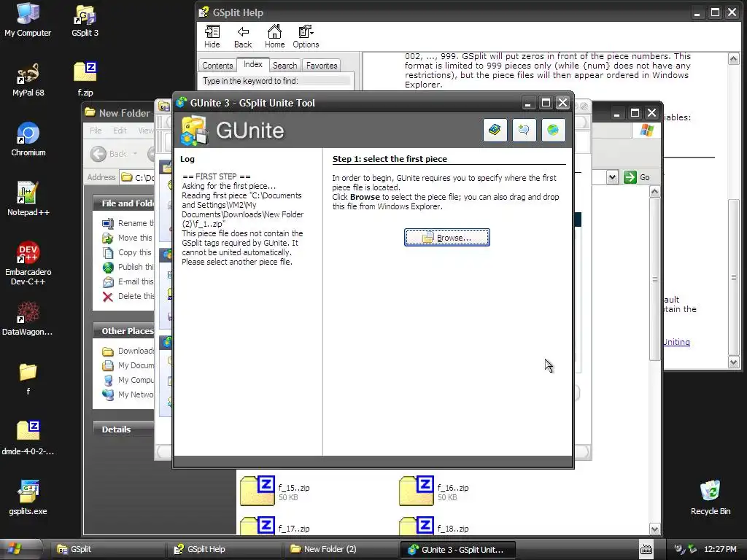The width and height of the screenshot is (747, 560).
Task: Select dmde-4-0-2 zip on desktop
Action: pyautogui.click(x=28, y=438)
